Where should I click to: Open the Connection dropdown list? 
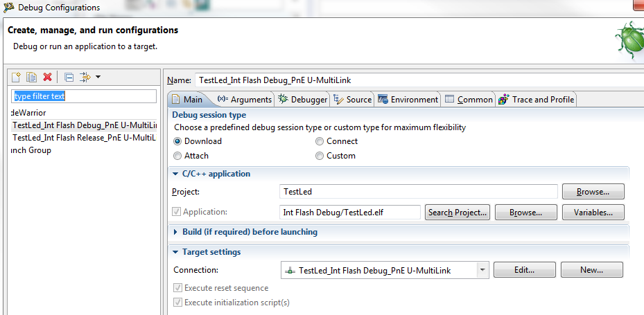click(x=482, y=270)
